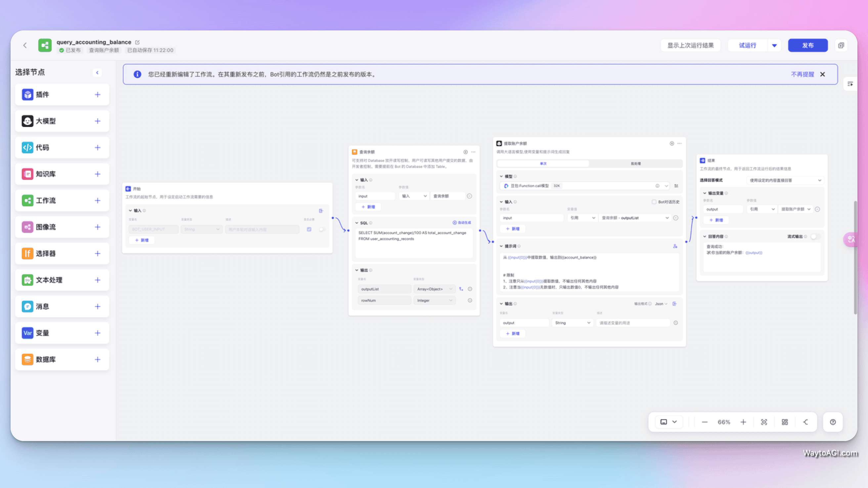The height and width of the screenshot is (488, 868).
Task: Select the 单次 tab
Action: 543,163
